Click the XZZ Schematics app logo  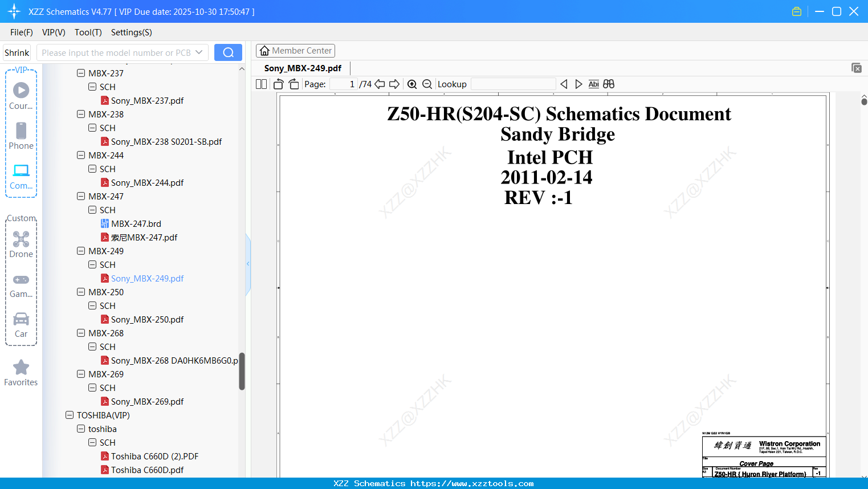(14, 11)
